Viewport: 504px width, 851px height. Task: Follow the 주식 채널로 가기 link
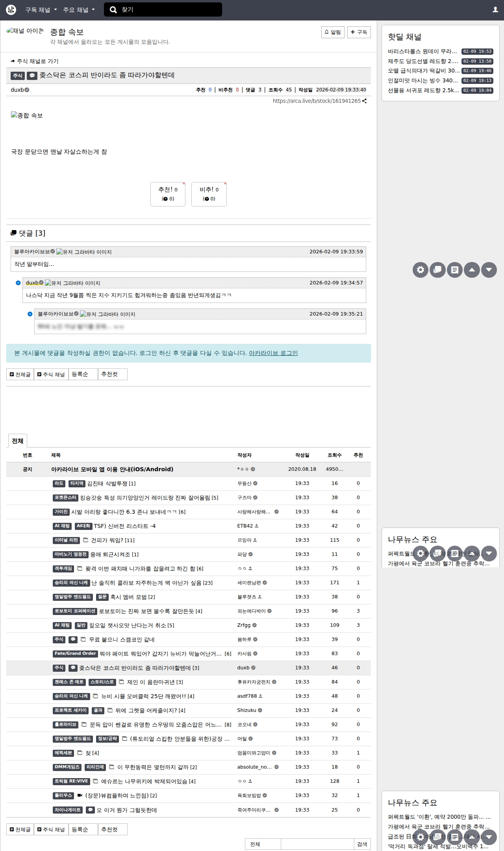[x=35, y=61]
